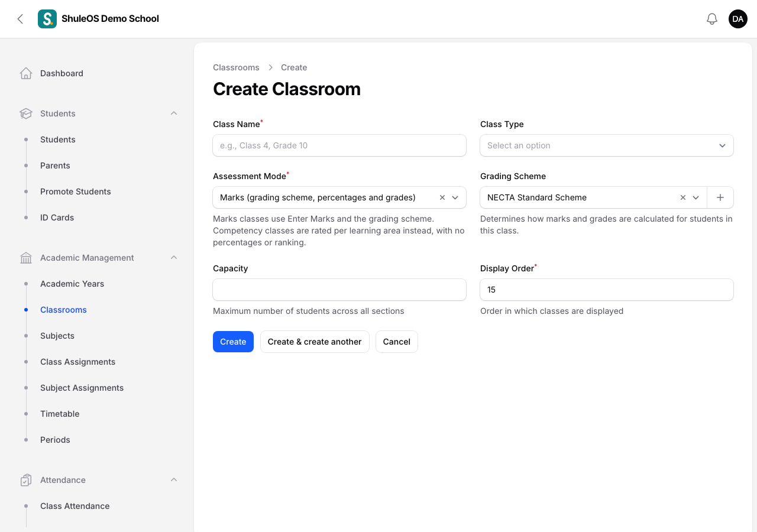Open the notifications bell

712,19
